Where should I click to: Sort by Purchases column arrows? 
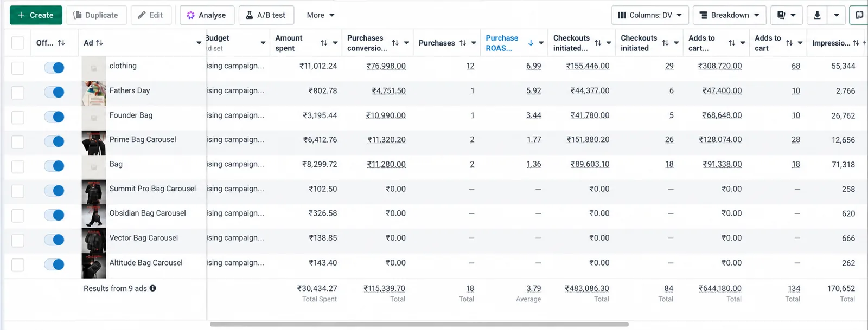(x=463, y=43)
